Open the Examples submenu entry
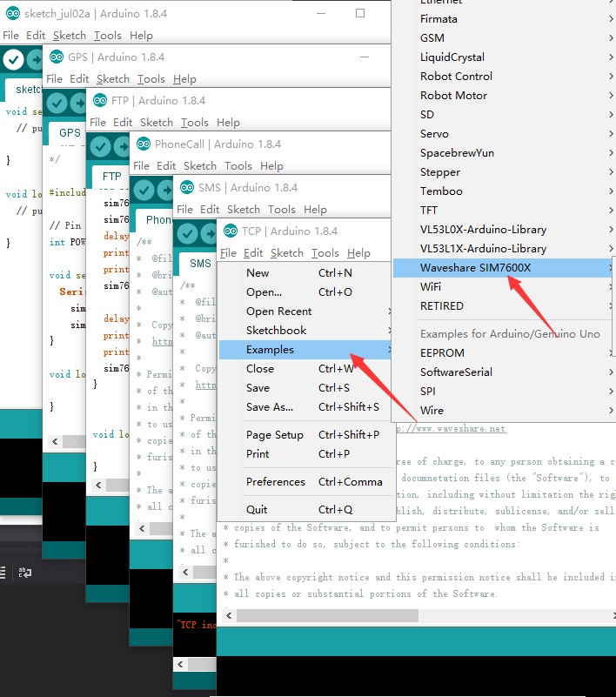This screenshot has width=616, height=697. [305, 350]
